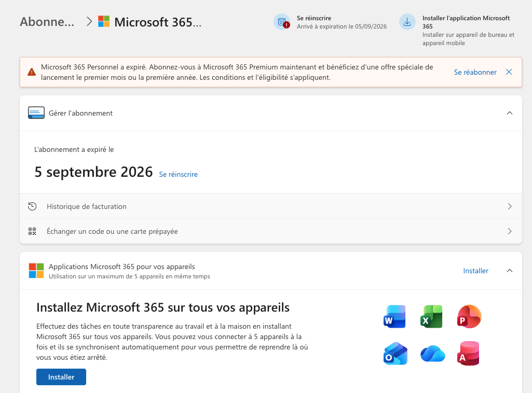Click the warning triangle icon in the banner
This screenshot has width=532, height=393.
pyautogui.click(x=32, y=72)
